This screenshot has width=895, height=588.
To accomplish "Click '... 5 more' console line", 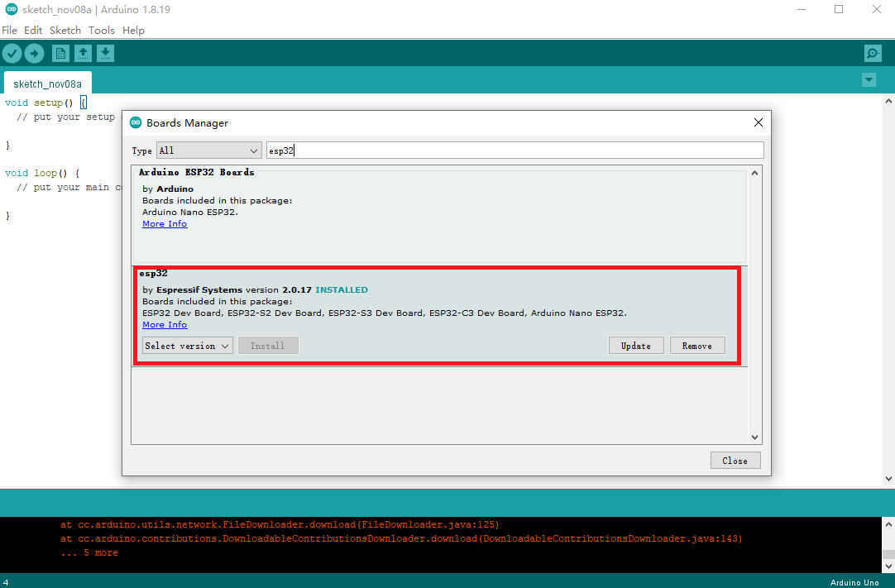I will tap(89, 552).
